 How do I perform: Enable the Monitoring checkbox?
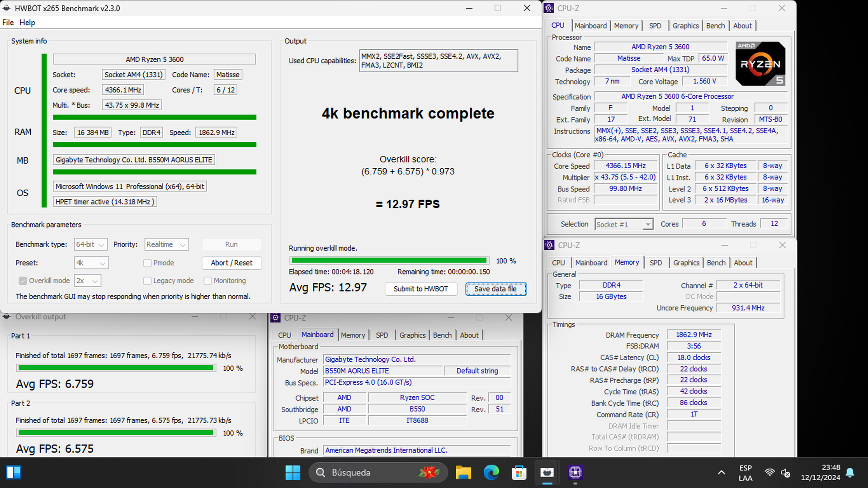coord(208,281)
